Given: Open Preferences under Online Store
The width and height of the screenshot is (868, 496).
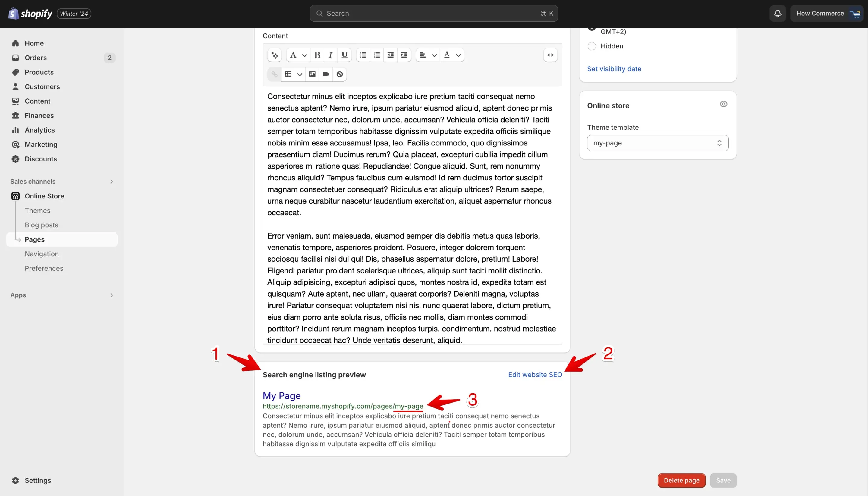Looking at the screenshot, I should point(44,268).
